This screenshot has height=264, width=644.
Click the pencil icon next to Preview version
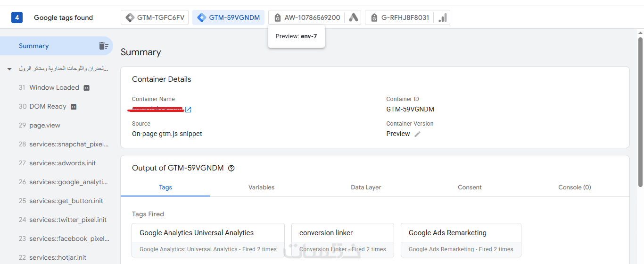pyautogui.click(x=417, y=134)
